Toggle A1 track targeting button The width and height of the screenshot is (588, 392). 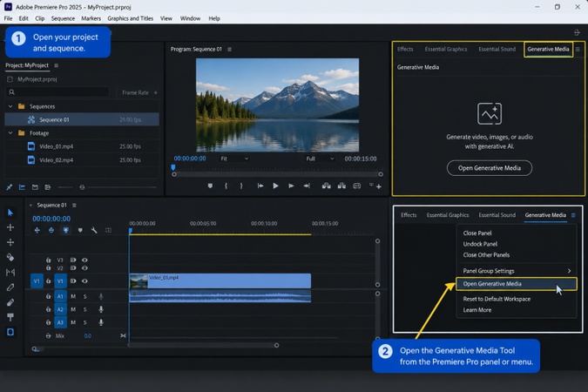pos(60,296)
